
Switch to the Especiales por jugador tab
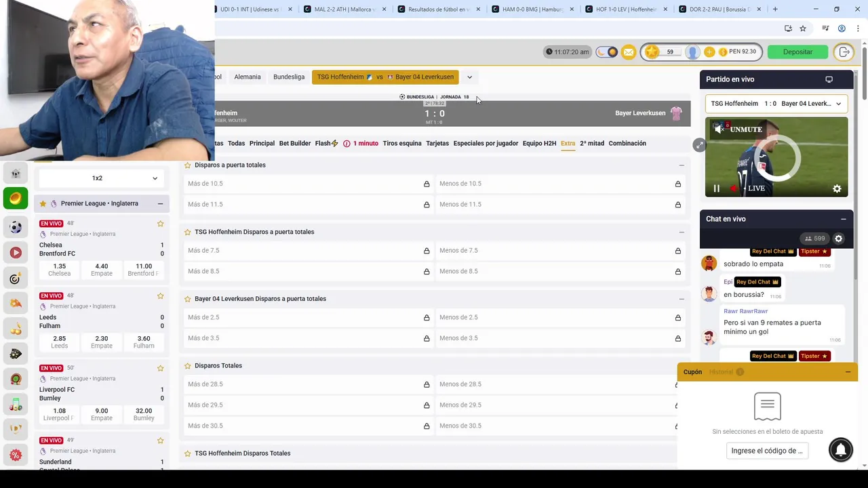tap(486, 144)
